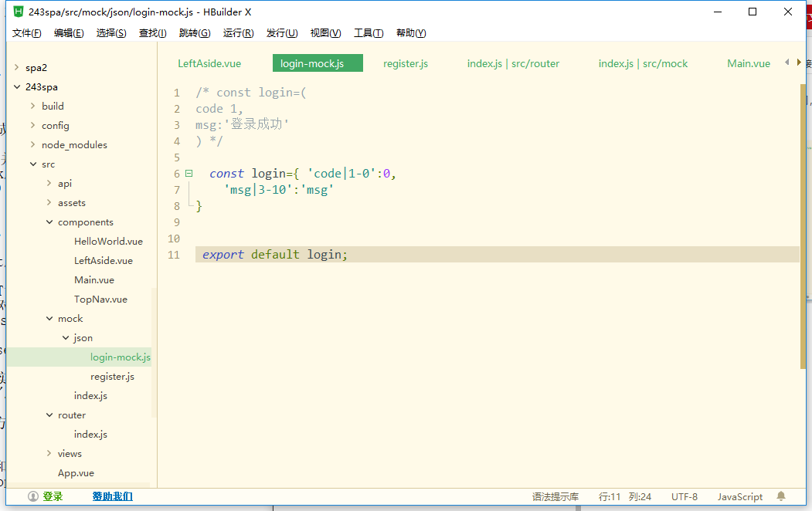Expand the build folder
The image size is (812, 511).
[x=32, y=106]
